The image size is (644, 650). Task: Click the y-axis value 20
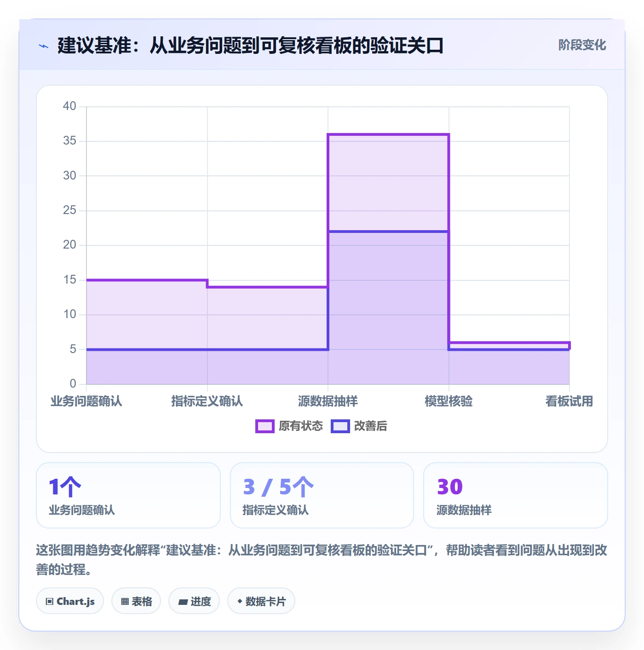coord(69,245)
